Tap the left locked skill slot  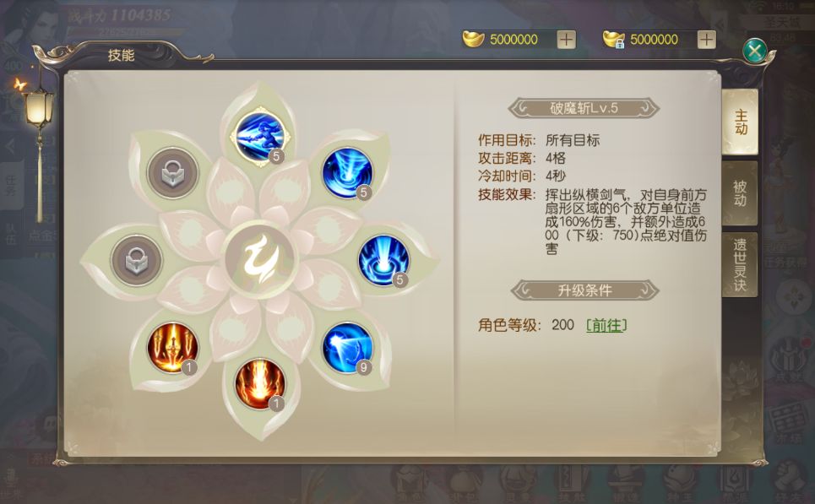point(136,260)
